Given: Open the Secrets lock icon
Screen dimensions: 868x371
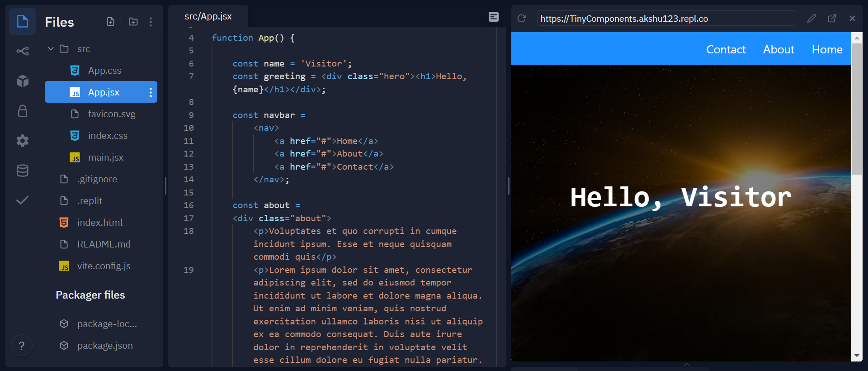Looking at the screenshot, I should click(23, 111).
